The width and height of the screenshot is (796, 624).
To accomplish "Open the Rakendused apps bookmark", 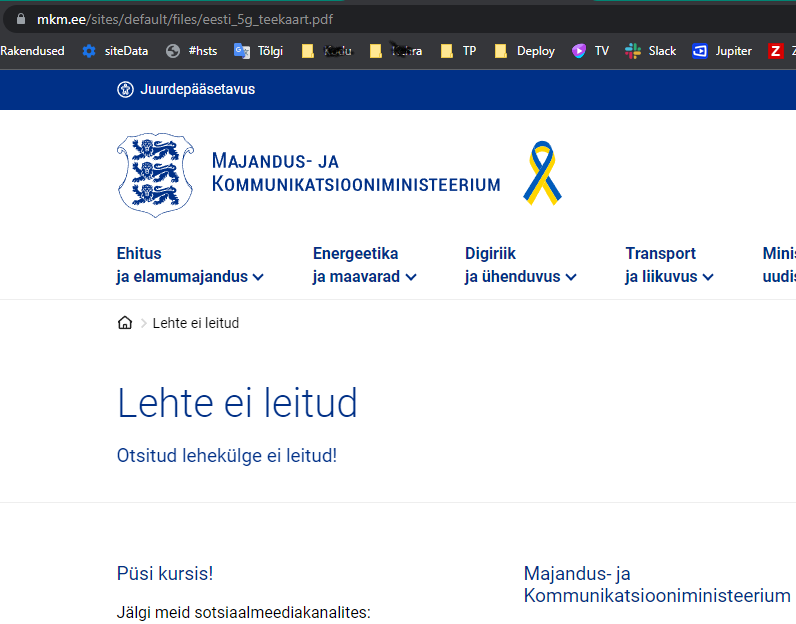I will tap(32, 51).
